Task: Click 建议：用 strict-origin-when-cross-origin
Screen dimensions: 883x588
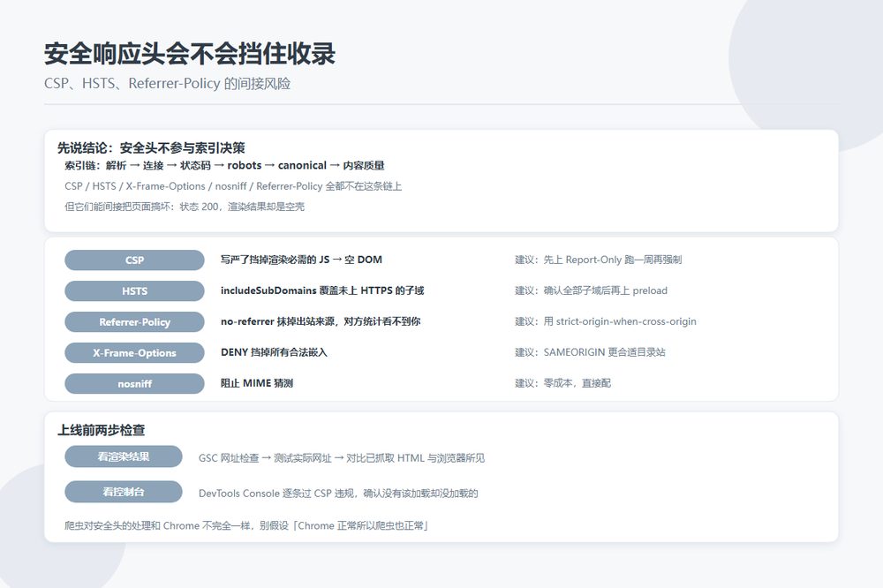Action: tap(606, 321)
